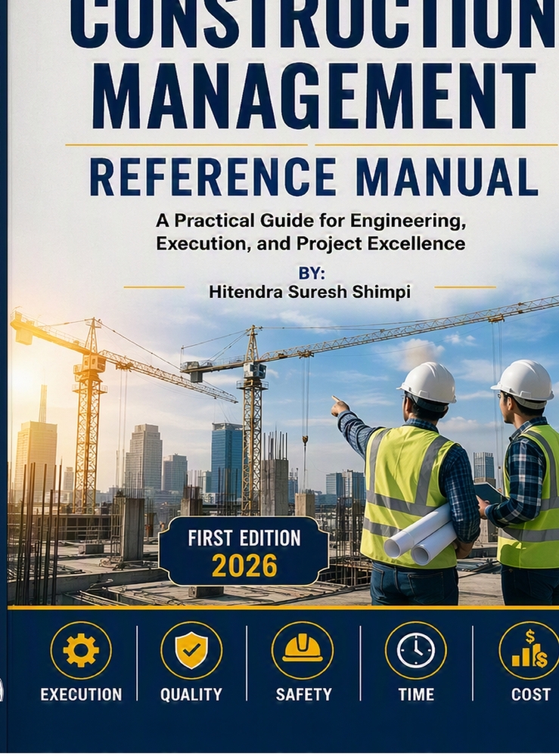Click the BY: label
Image resolution: width=559 pixels, height=756 pixels.
pos(312,273)
